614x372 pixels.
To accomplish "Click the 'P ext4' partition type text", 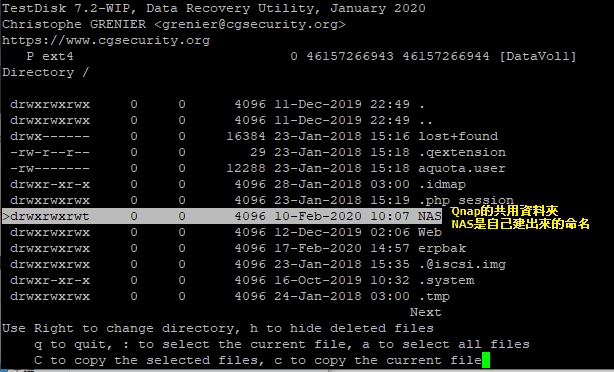I will pyautogui.click(x=50, y=56).
